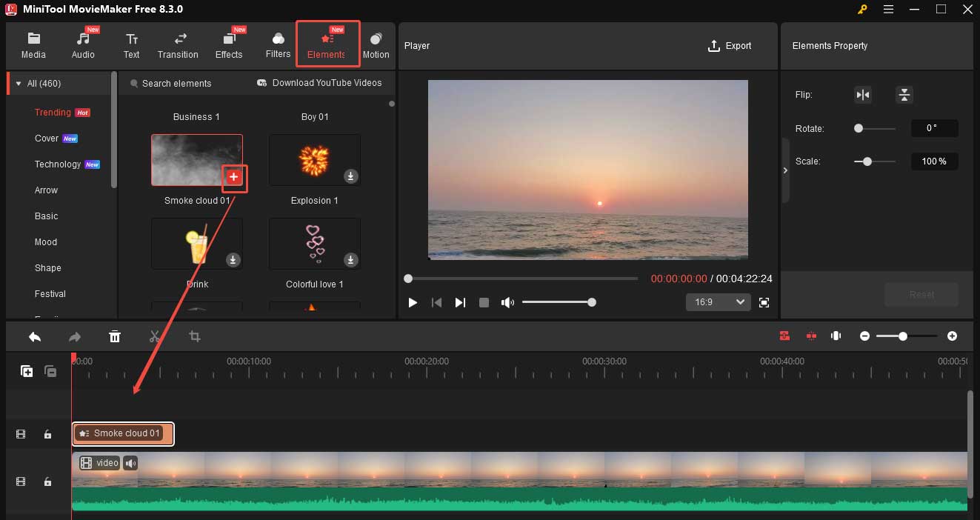
Task: Flip element vertically
Action: [904, 95]
